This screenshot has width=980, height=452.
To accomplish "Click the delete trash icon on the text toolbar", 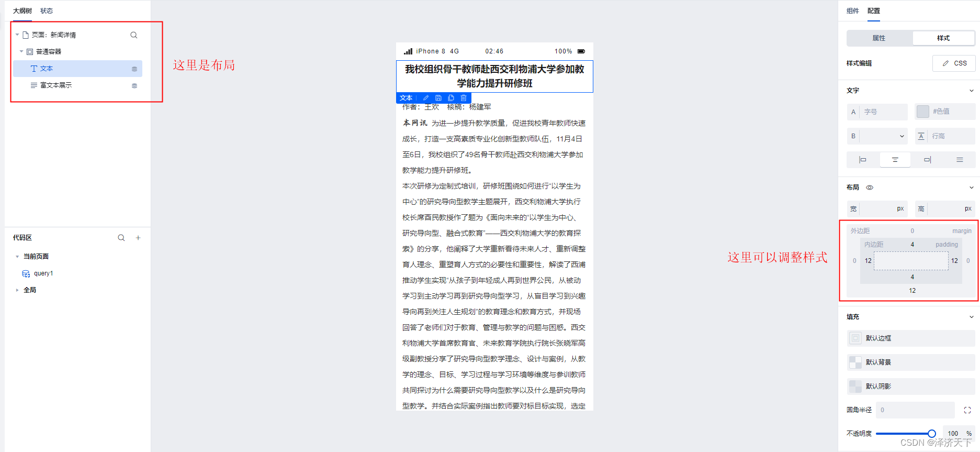I will click(464, 98).
